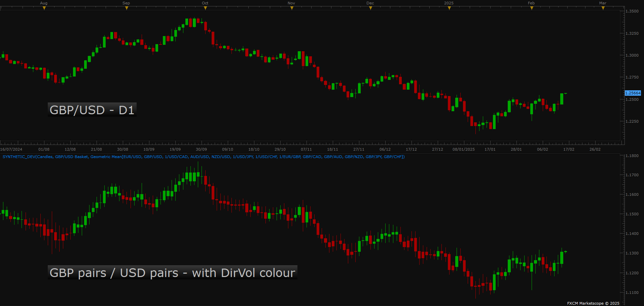
Task: Click the 1.2250 price scale value
Action: point(632,121)
